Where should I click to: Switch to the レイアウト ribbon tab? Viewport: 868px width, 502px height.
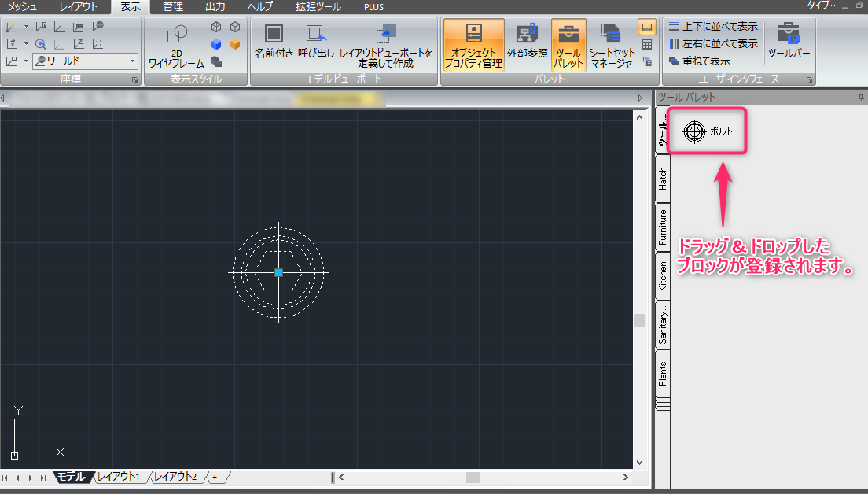click(79, 7)
